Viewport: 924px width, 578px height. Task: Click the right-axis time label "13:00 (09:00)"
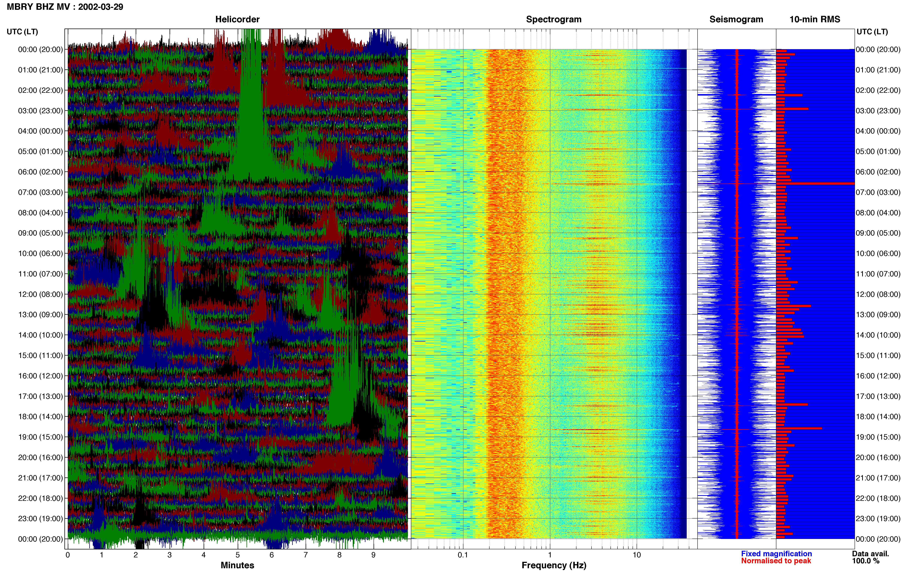pyautogui.click(x=878, y=315)
